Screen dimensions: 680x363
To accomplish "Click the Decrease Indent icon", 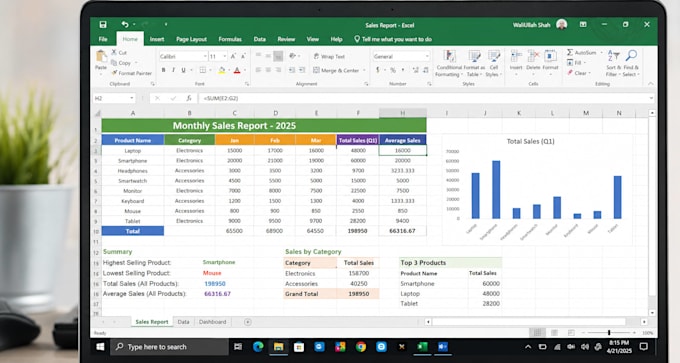I will tap(292, 70).
